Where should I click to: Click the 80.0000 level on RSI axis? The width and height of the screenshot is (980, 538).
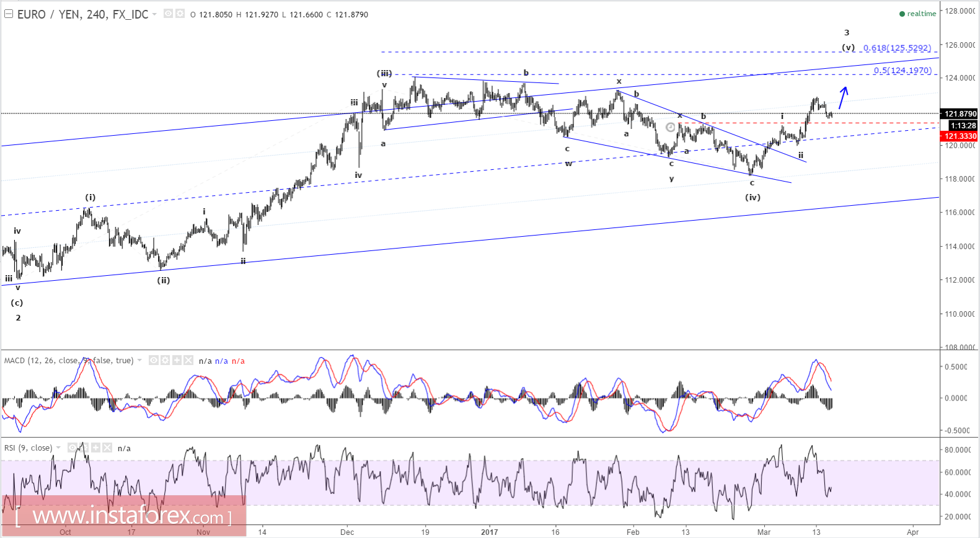tap(958, 450)
